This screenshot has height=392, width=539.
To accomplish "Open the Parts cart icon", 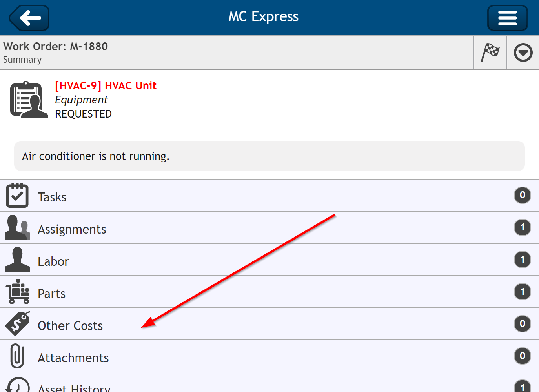I will pos(17,292).
